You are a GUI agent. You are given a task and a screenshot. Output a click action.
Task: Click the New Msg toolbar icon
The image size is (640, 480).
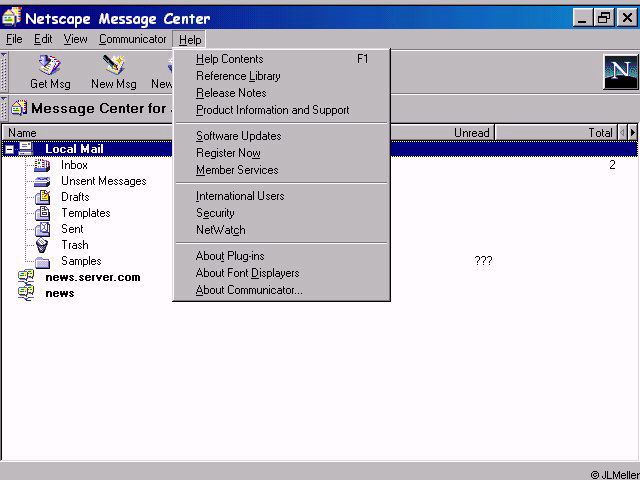click(x=113, y=64)
